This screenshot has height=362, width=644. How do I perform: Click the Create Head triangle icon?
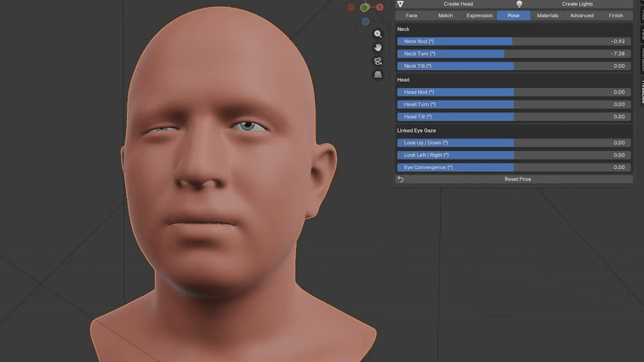400,4
